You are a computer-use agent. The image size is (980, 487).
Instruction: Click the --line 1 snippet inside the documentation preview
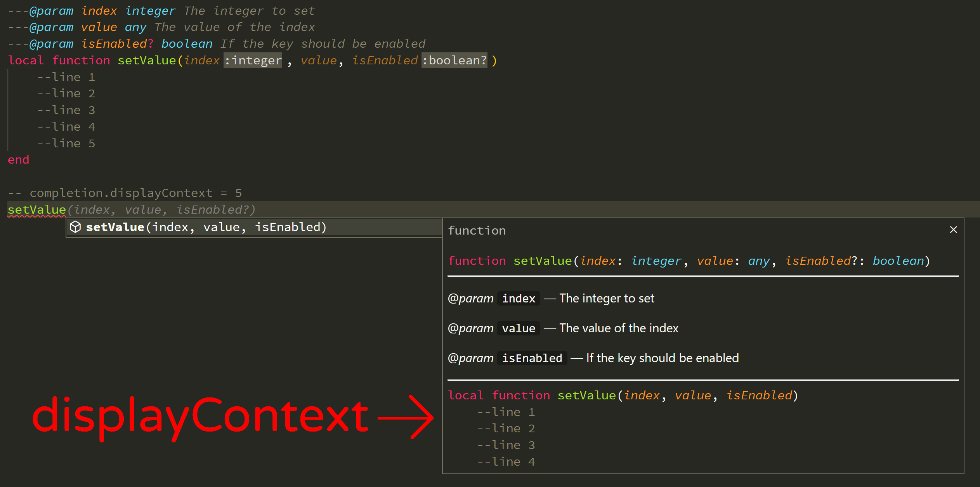506,411
